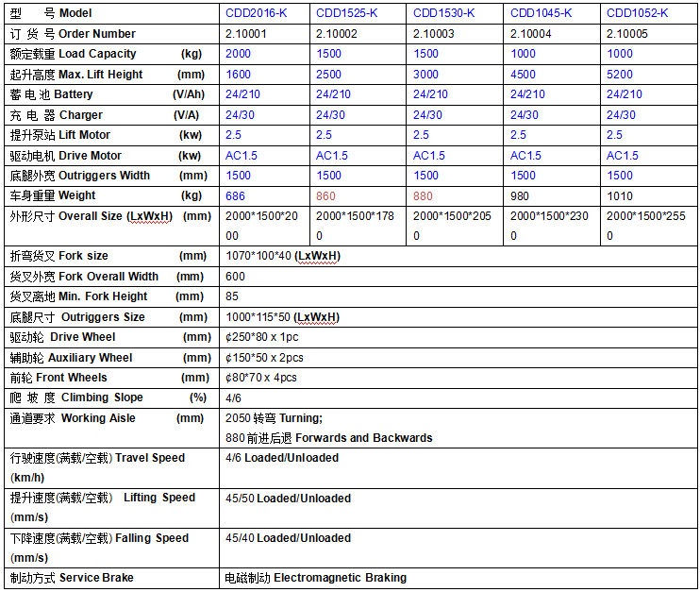Select the Fork Overall Width value 600
The height and width of the screenshot is (592, 700).
tap(236, 277)
